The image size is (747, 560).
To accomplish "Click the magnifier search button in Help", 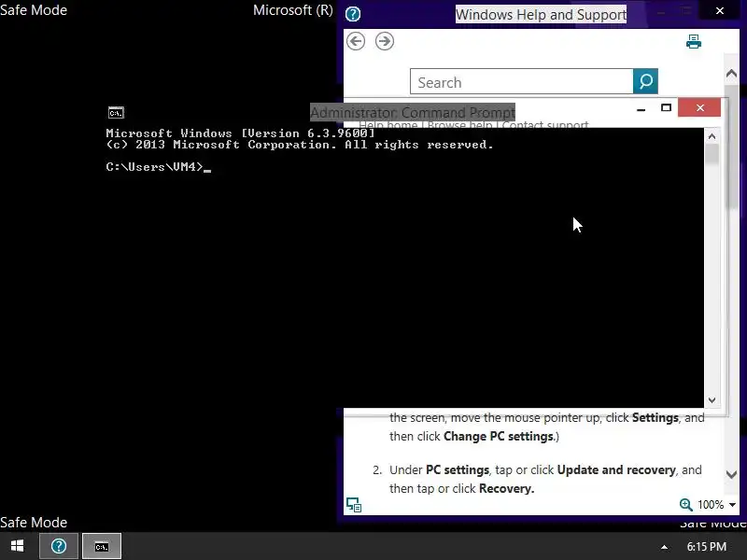I will coord(645,81).
